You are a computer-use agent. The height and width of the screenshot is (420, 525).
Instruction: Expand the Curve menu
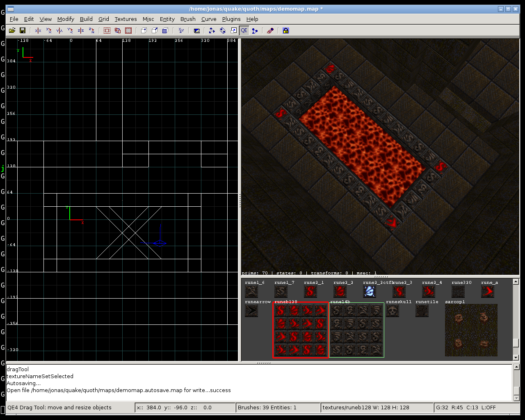[209, 19]
